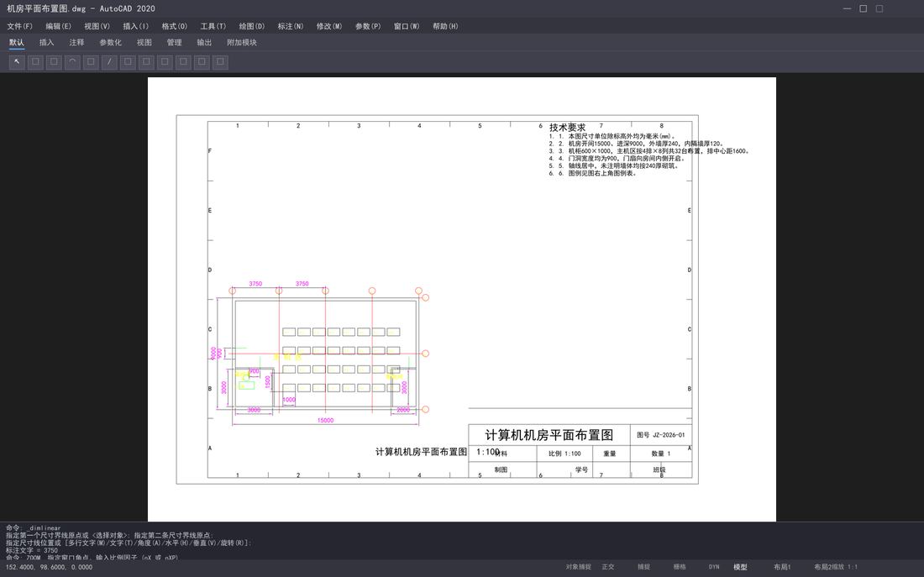924x577 pixels.
Task: Click the command line text area
Action: pos(462,542)
